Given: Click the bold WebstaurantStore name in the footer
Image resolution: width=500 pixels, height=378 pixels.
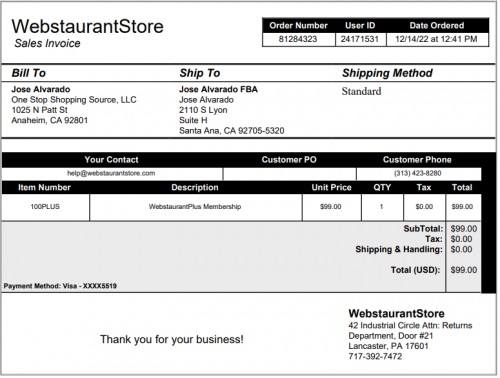Looking at the screenshot, I should 396,314.
